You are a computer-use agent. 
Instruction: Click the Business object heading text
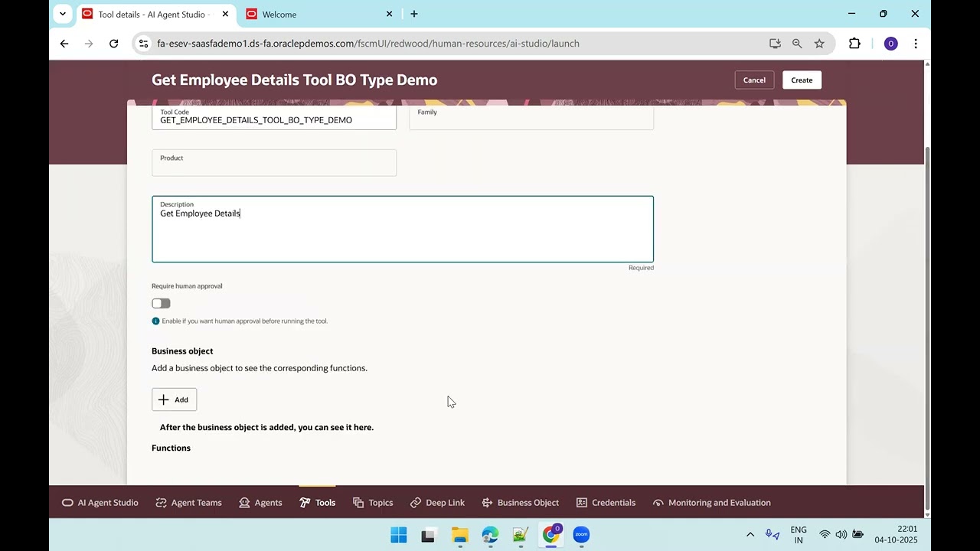(x=182, y=351)
